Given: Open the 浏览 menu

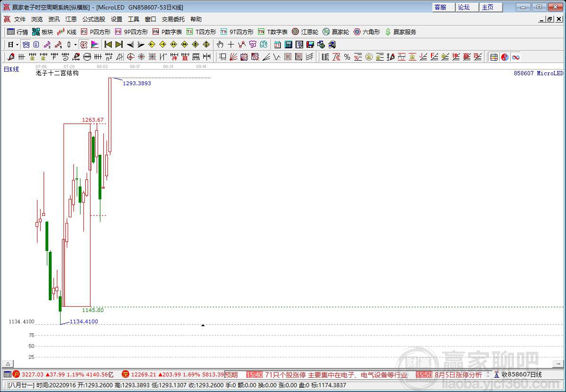Looking at the screenshot, I should click(x=37, y=19).
